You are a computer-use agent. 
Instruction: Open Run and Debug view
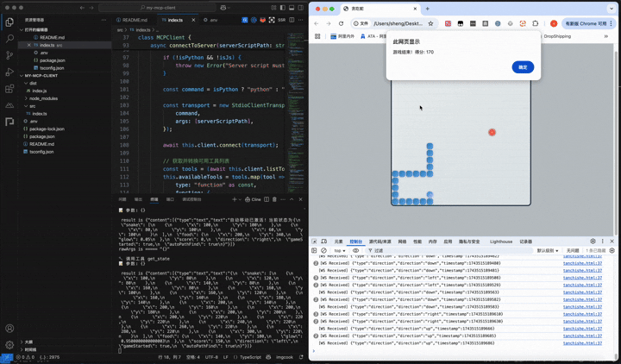click(9, 72)
